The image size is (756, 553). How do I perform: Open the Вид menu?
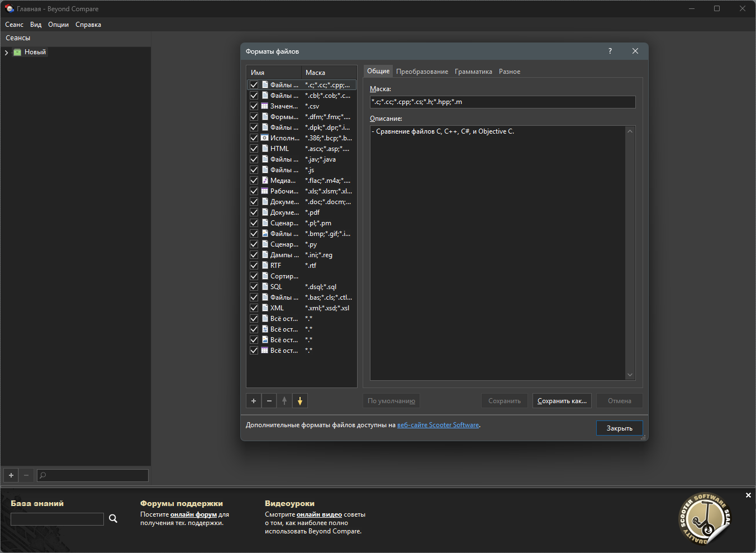[36, 25]
